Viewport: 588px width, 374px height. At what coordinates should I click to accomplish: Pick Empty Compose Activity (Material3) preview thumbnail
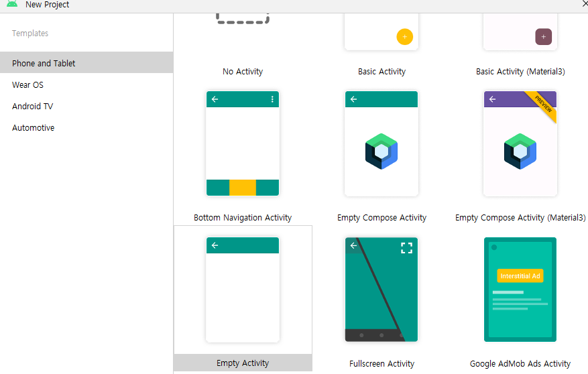click(520, 143)
